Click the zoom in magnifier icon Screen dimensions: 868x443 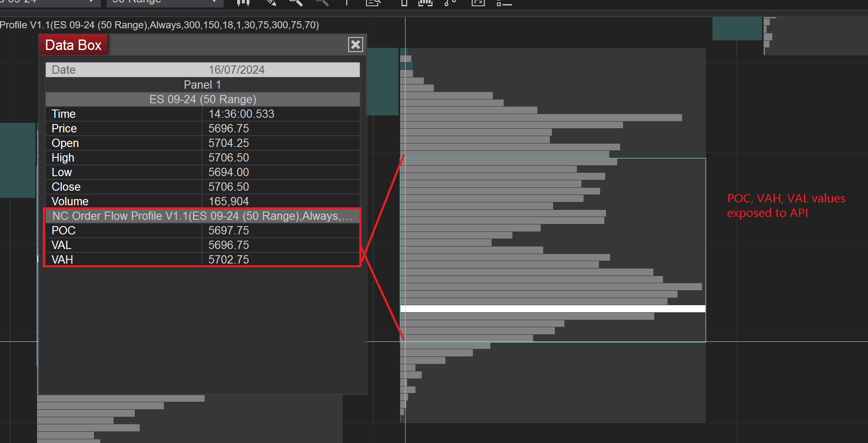295,3
